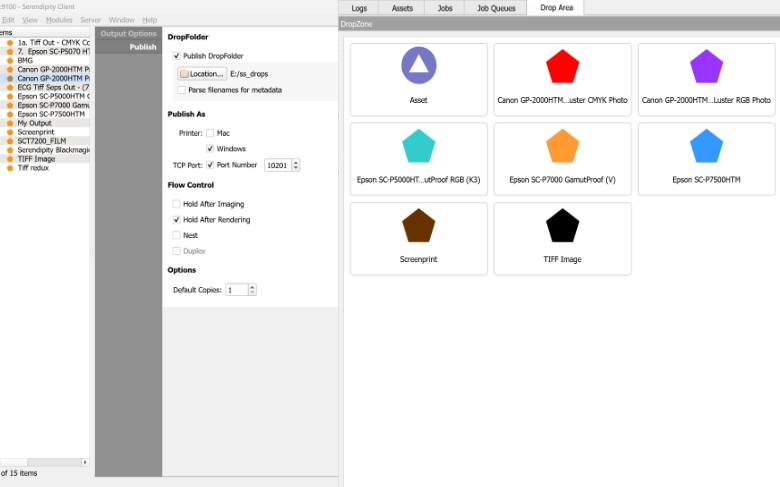Disable the Publish DropFolder checkbox
The height and width of the screenshot is (487, 780).
(x=177, y=56)
